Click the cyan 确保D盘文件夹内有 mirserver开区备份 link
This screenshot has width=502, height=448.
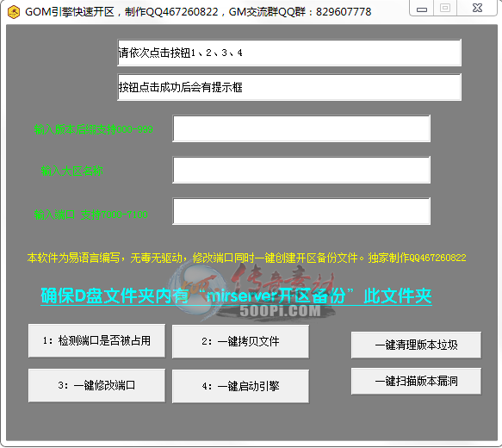[236, 296]
